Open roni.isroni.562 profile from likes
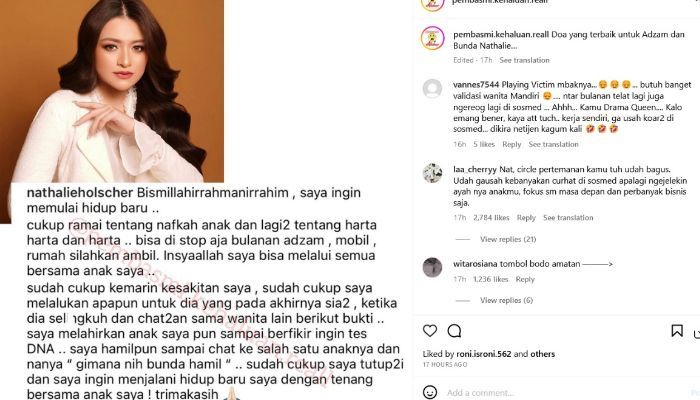 [483, 354]
